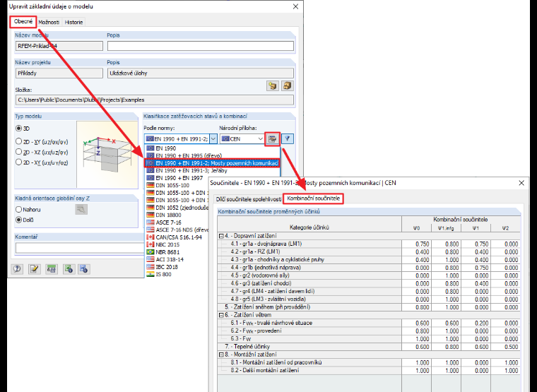Screen dimensions: 537x392
Task: Click the brown box icon beside folder icon
Action: [287, 85]
